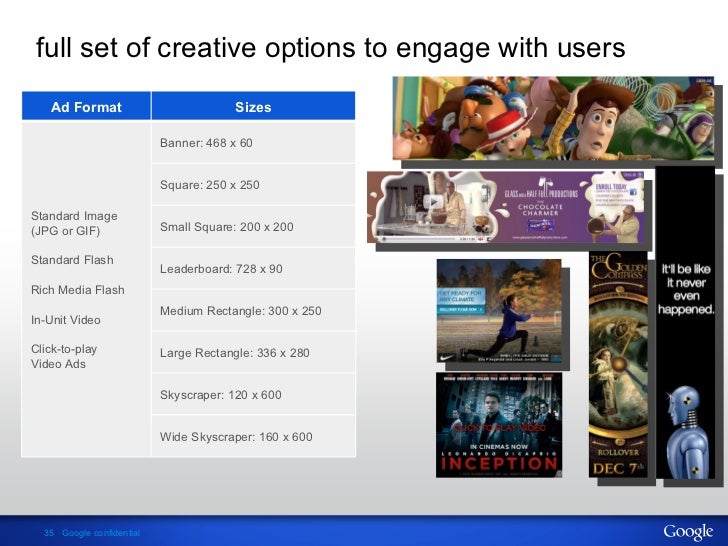The width and height of the screenshot is (728, 546).
Task: Click the 'Standard Flash' text
Action: 72,260
